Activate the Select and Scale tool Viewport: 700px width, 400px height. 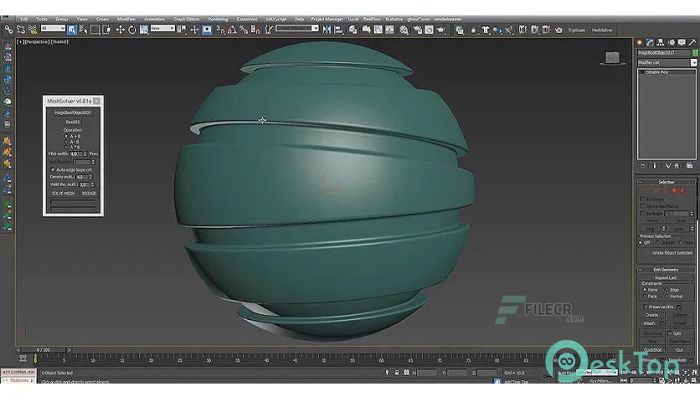[x=144, y=30]
